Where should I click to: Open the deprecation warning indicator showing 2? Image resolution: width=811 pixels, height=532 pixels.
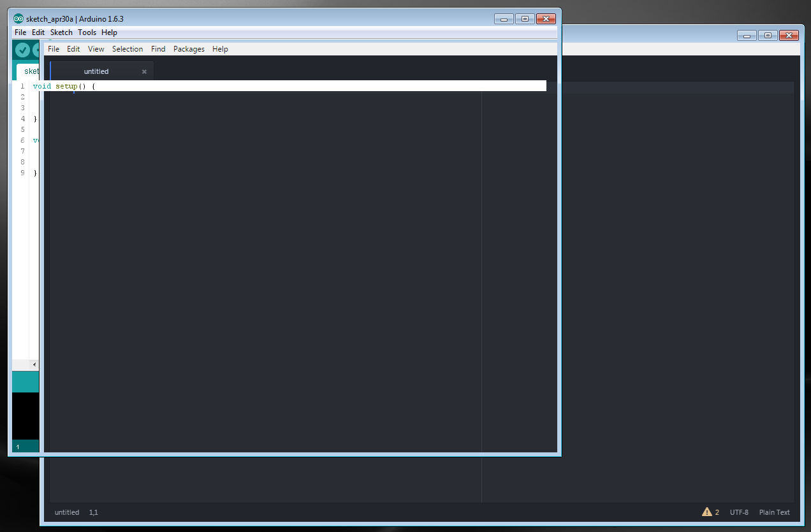711,512
